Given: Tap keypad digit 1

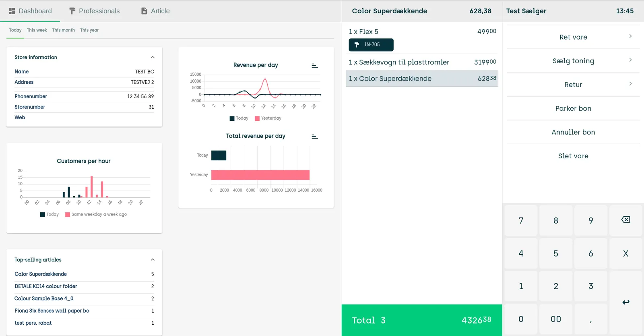Looking at the screenshot, I should [521, 286].
